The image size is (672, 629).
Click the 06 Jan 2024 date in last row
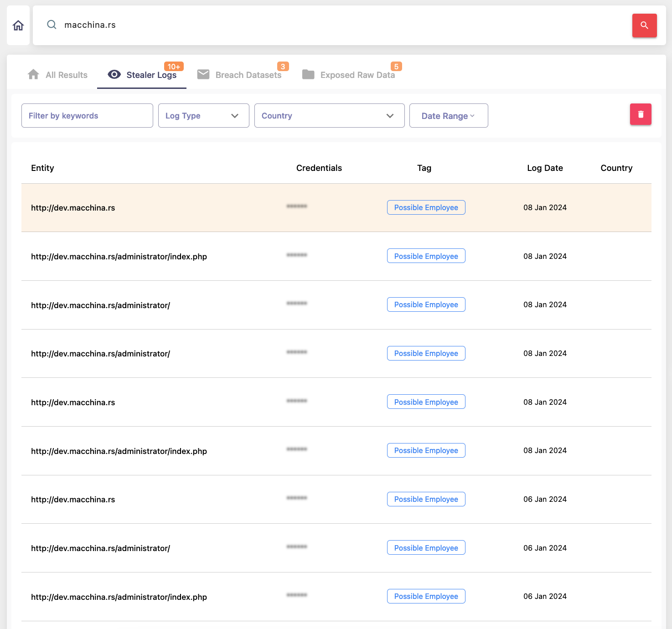click(x=545, y=596)
